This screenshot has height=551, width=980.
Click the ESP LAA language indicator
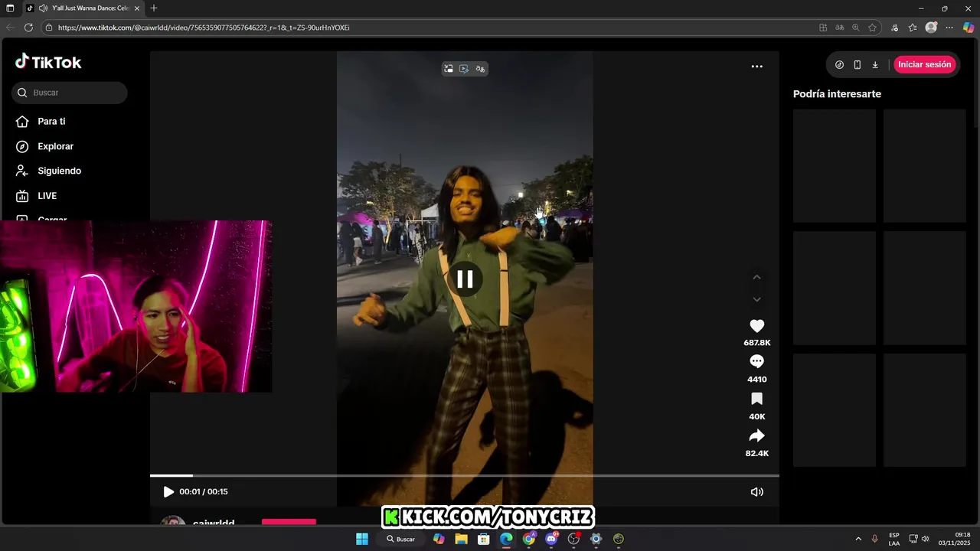(x=894, y=539)
